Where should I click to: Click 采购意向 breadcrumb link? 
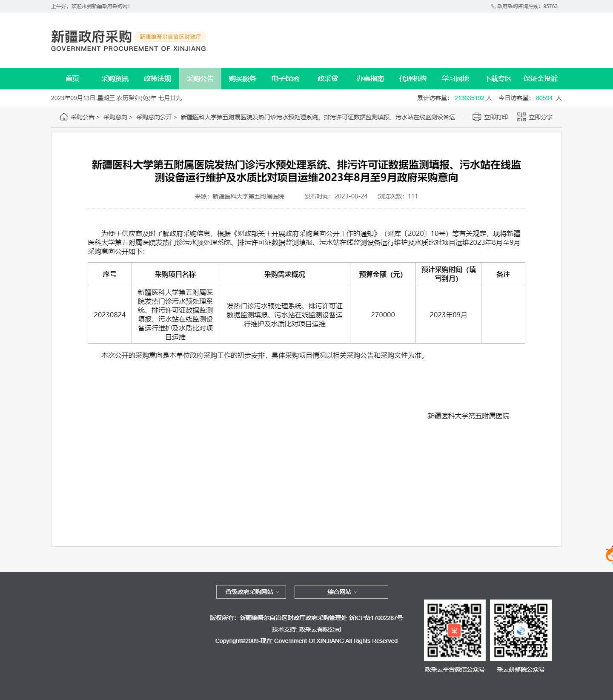click(x=115, y=117)
